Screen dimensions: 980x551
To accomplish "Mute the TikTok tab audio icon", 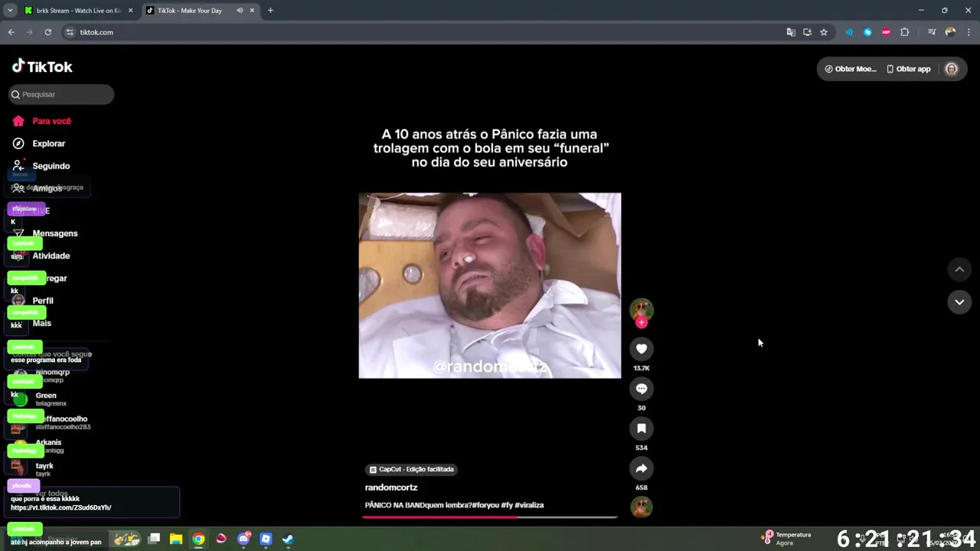I will pos(240,11).
